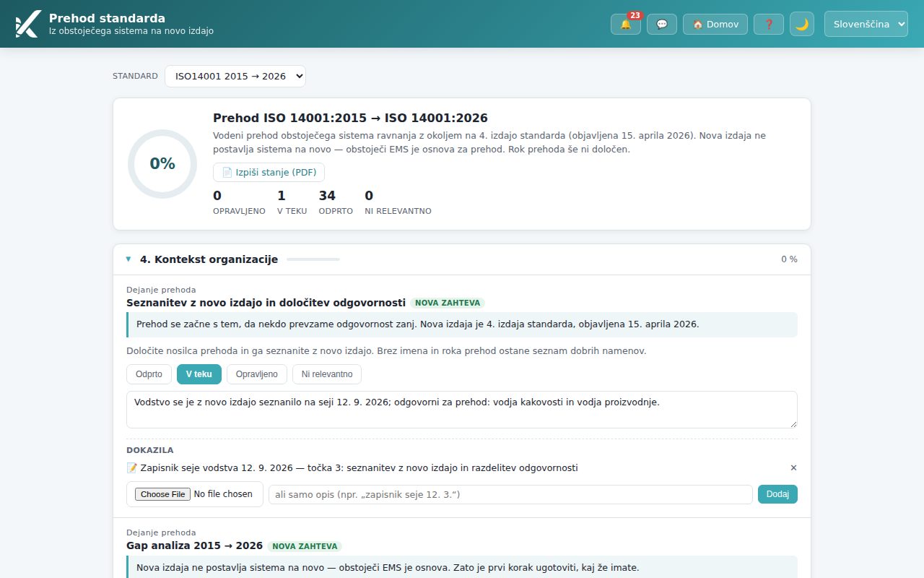Open notifications bell with 23 badge
The image size is (924, 578).
pos(625,24)
